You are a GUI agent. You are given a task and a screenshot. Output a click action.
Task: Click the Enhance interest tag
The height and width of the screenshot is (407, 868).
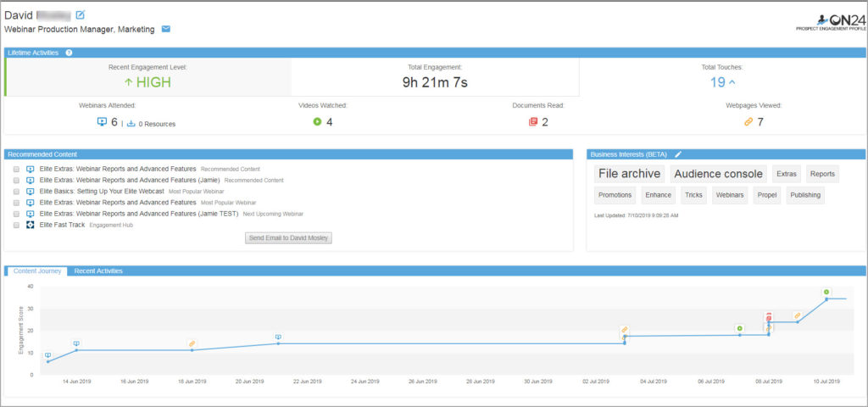[658, 196]
